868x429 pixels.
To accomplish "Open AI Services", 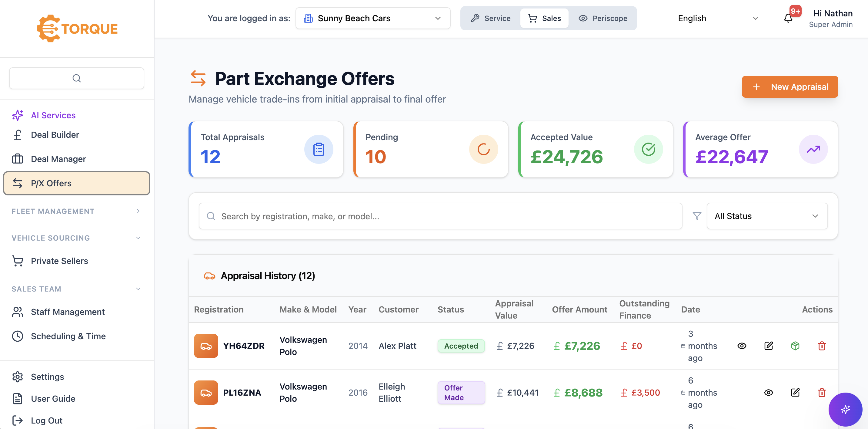I will coord(76,115).
